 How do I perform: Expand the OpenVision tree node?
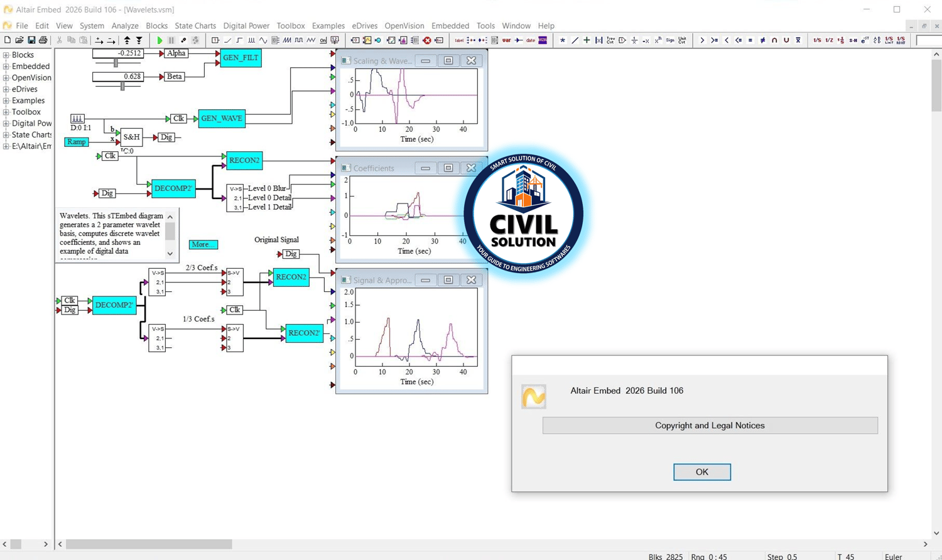tap(6, 78)
